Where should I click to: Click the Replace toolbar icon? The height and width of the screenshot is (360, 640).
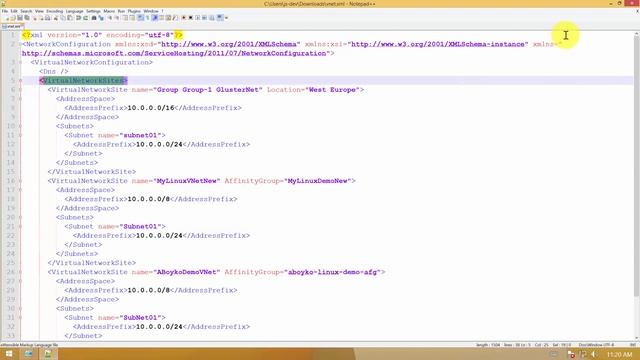[x=102, y=18]
